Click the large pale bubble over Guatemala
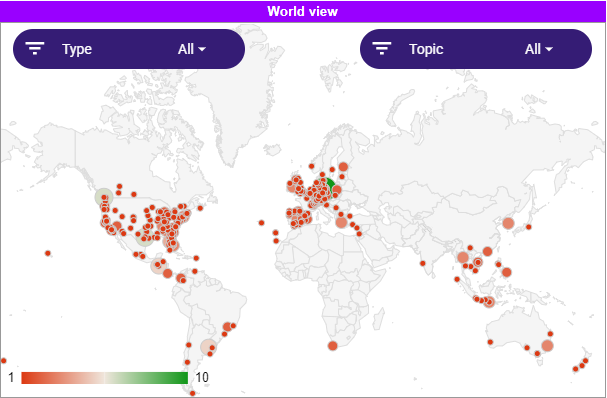The width and height of the screenshot is (607, 398). tap(158, 266)
